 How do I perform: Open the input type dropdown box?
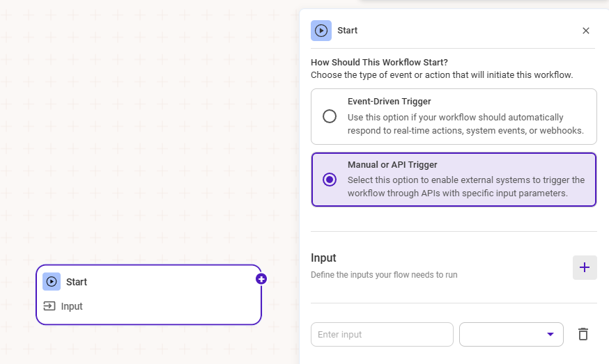click(x=503, y=334)
